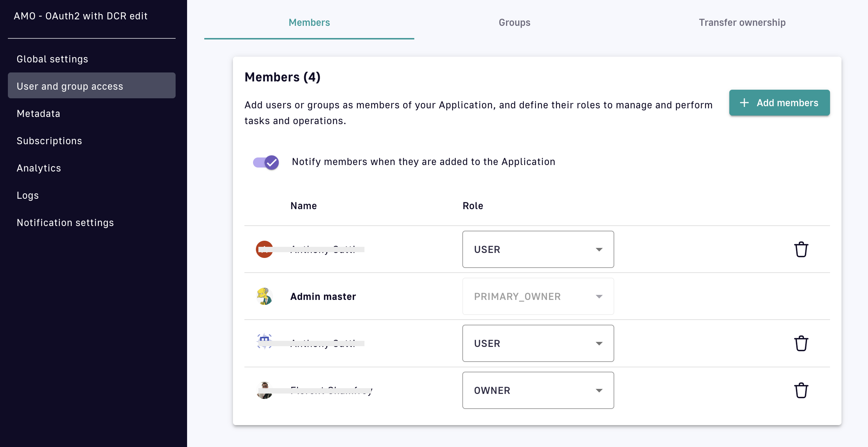868x447 pixels.
Task: Click the photo avatar of OWNER member
Action: (x=264, y=390)
